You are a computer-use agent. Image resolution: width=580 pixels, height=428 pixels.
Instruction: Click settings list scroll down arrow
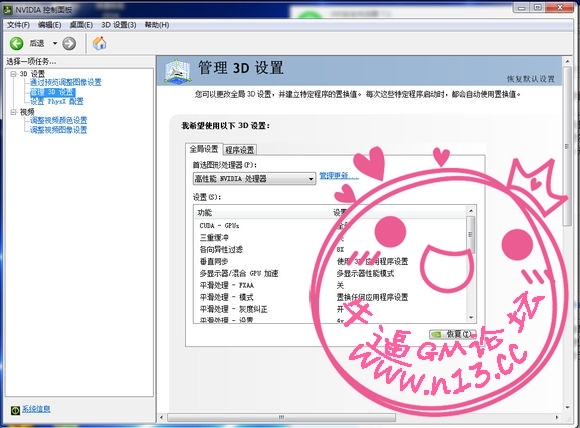coord(471,317)
